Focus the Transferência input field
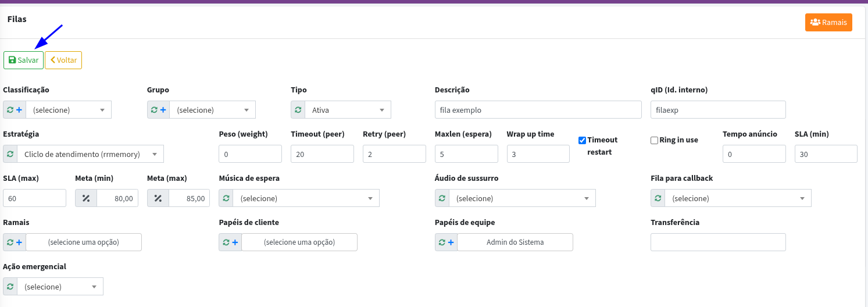Screen dimensions: 868x307 (x=718, y=242)
